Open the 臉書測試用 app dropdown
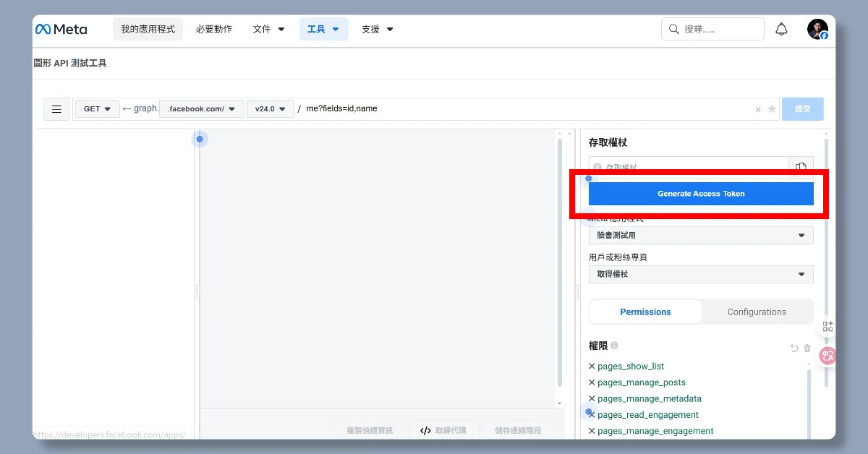Viewport: 868px width, 454px height. pyautogui.click(x=701, y=235)
